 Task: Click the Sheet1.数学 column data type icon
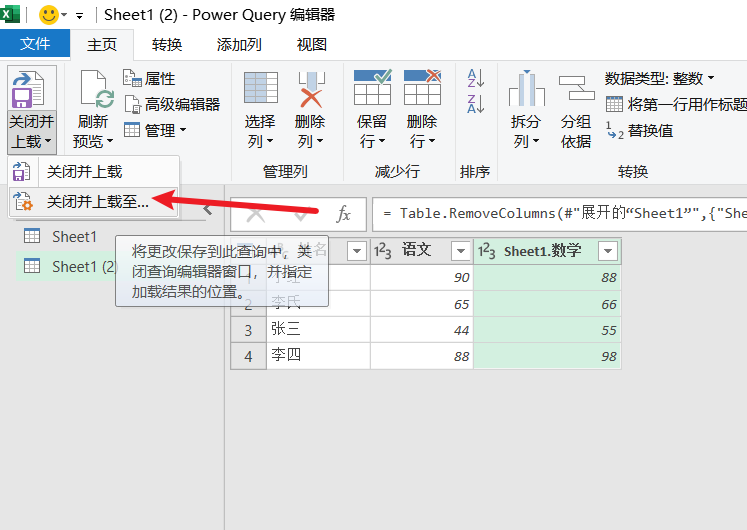(x=487, y=251)
